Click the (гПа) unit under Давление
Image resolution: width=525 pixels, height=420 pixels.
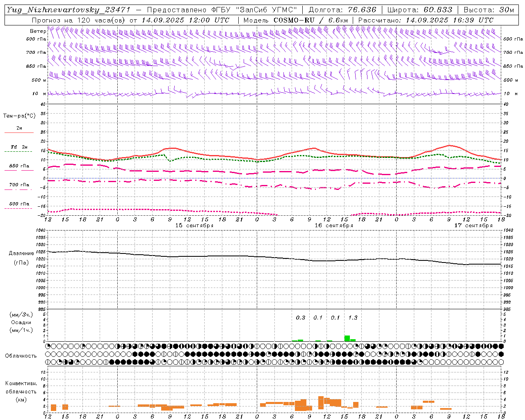pyautogui.click(x=21, y=262)
